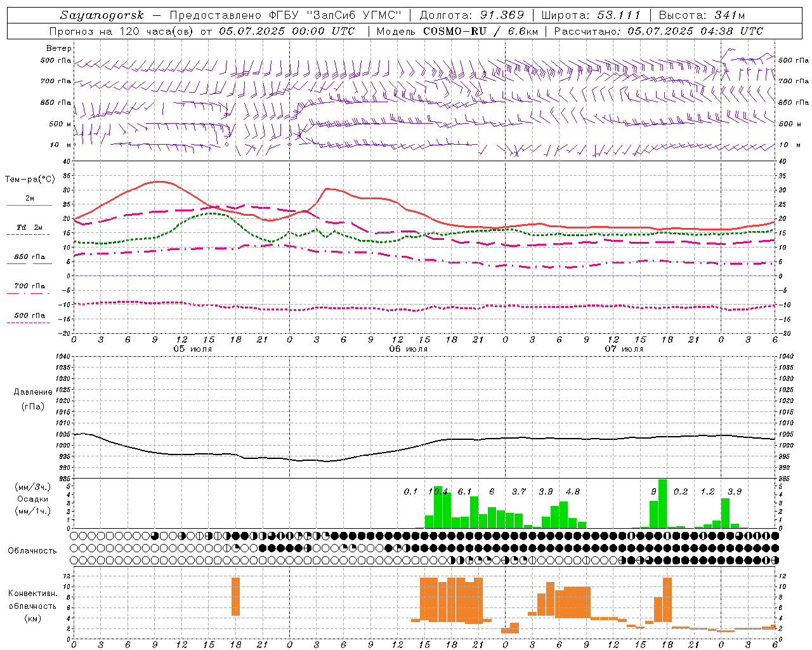Click the 1.2 precipitation total
812x650 pixels.
click(708, 491)
